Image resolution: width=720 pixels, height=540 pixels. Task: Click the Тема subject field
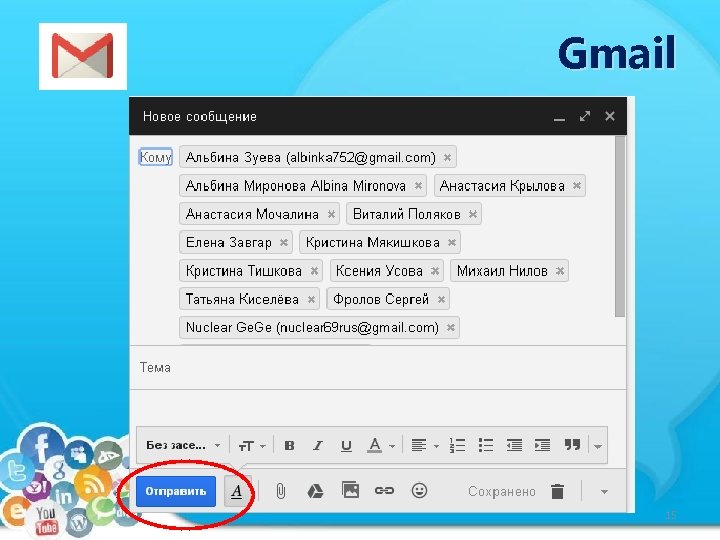(378, 367)
